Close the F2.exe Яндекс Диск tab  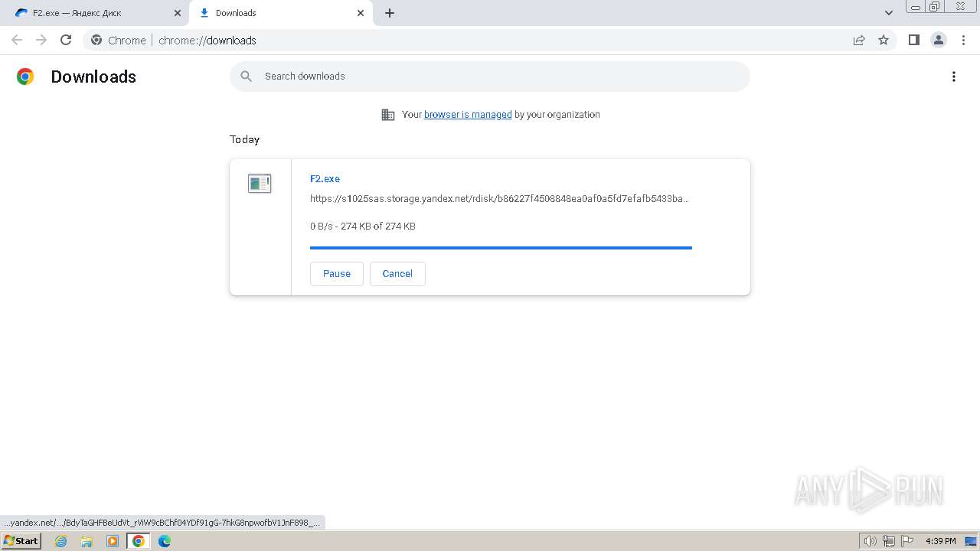(x=178, y=13)
